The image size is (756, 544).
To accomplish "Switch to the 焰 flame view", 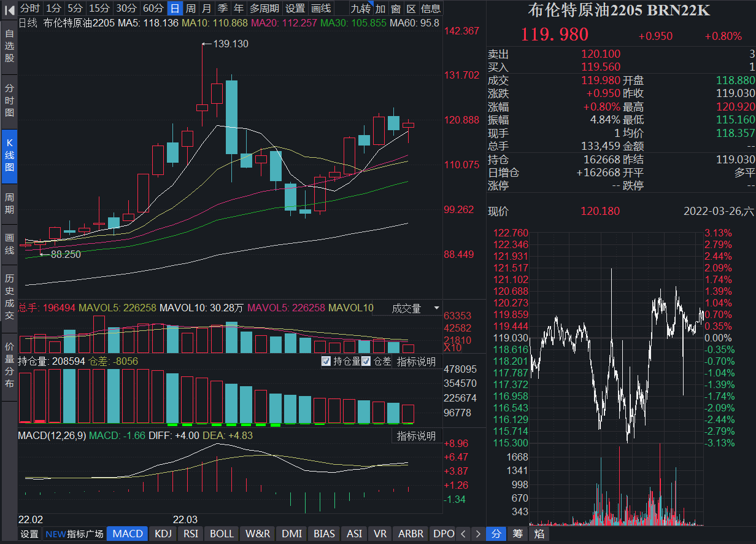I will pyautogui.click(x=539, y=534).
